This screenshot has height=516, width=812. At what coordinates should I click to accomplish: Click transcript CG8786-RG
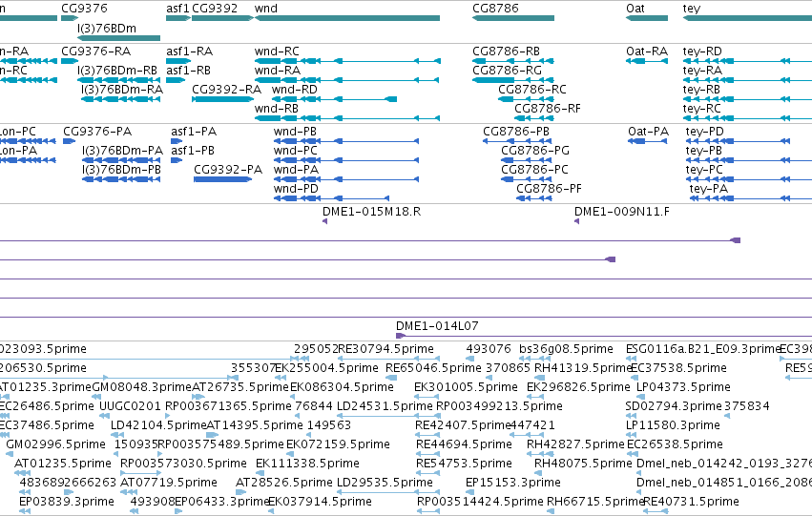pos(512,80)
